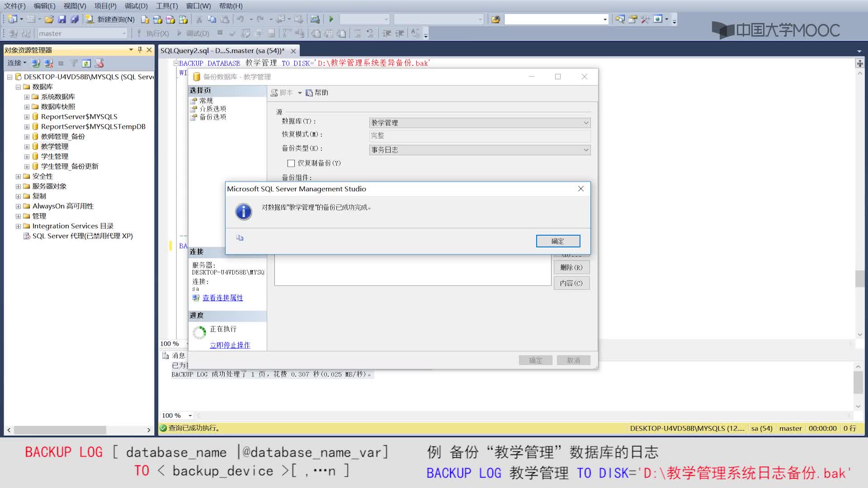
Task: Click the Increase Indent toolbar icon
Action: click(400, 33)
